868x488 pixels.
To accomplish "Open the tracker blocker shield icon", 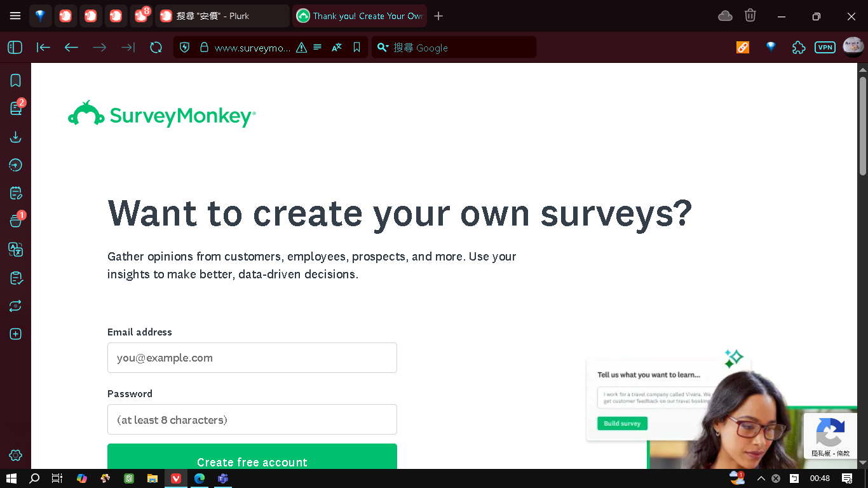I will pos(185,47).
